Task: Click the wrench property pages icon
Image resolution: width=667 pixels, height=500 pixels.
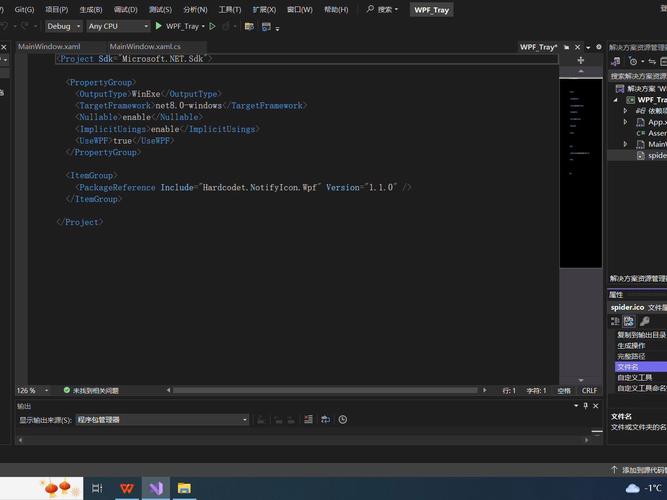Action: pyautogui.click(x=644, y=321)
